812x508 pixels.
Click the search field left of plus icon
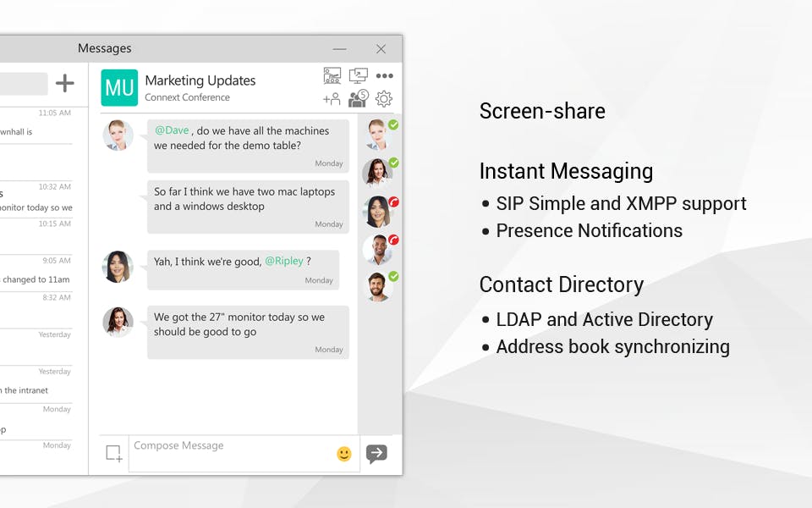24,84
